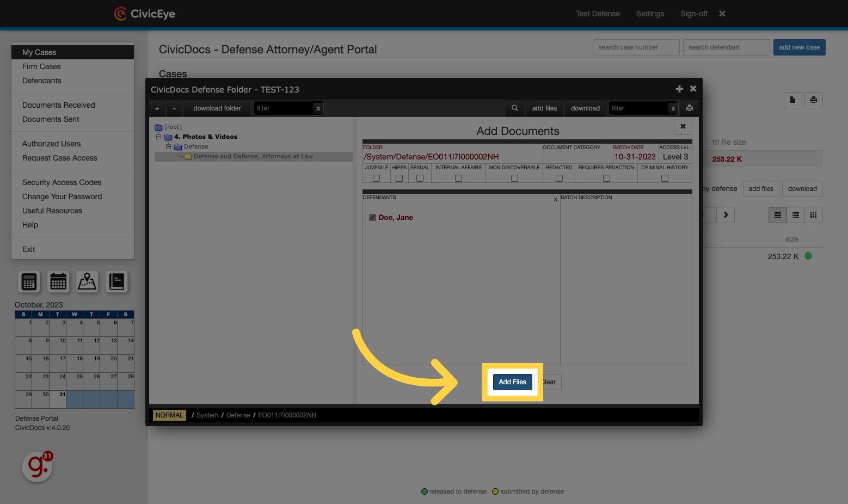Click Exit in sidebar
This screenshot has height=504, width=848.
point(72,249)
